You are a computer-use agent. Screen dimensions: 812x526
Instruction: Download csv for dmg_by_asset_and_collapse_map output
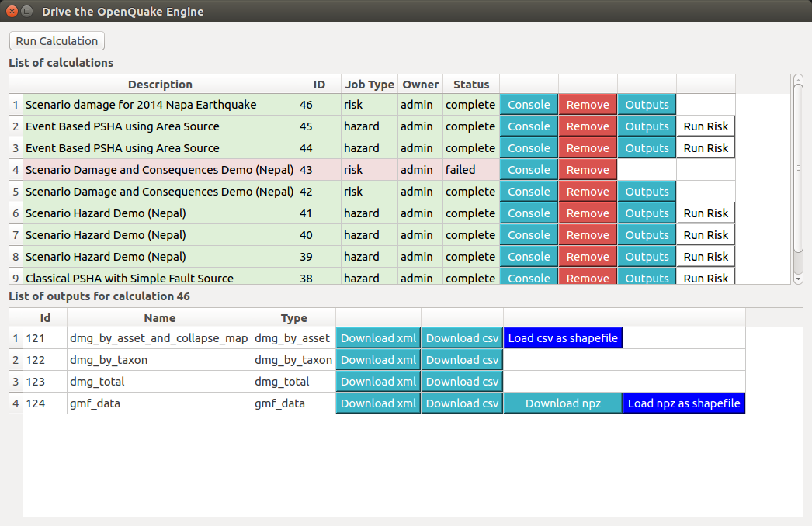(463, 338)
